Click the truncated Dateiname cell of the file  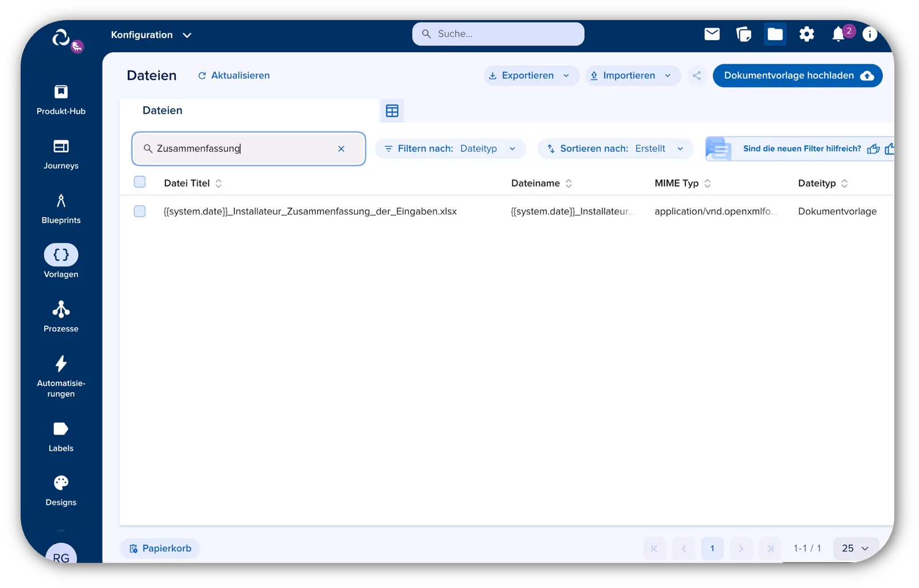[x=572, y=211]
